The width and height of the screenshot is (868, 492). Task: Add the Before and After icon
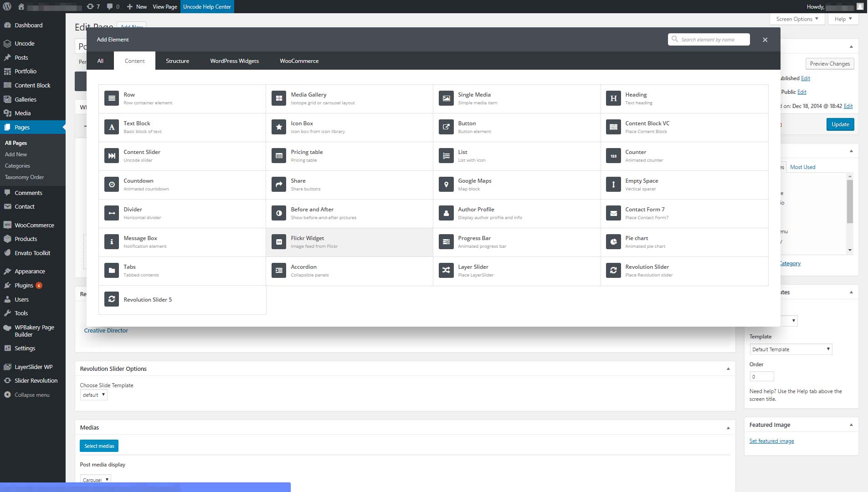pyautogui.click(x=279, y=213)
